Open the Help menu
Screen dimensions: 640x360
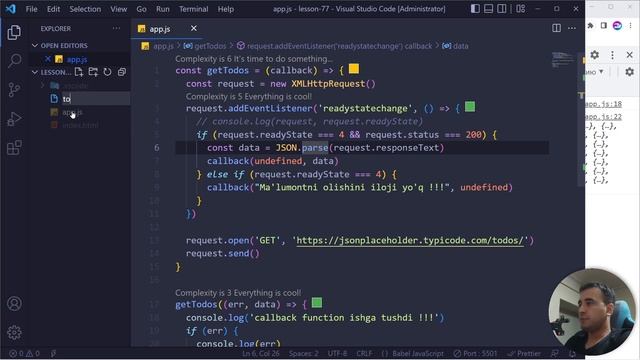[226, 9]
